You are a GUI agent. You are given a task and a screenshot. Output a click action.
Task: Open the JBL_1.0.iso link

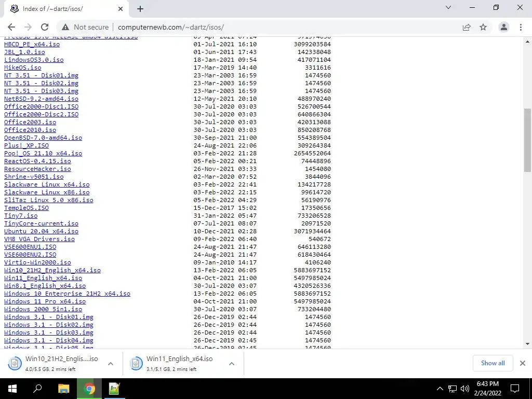tap(24, 52)
